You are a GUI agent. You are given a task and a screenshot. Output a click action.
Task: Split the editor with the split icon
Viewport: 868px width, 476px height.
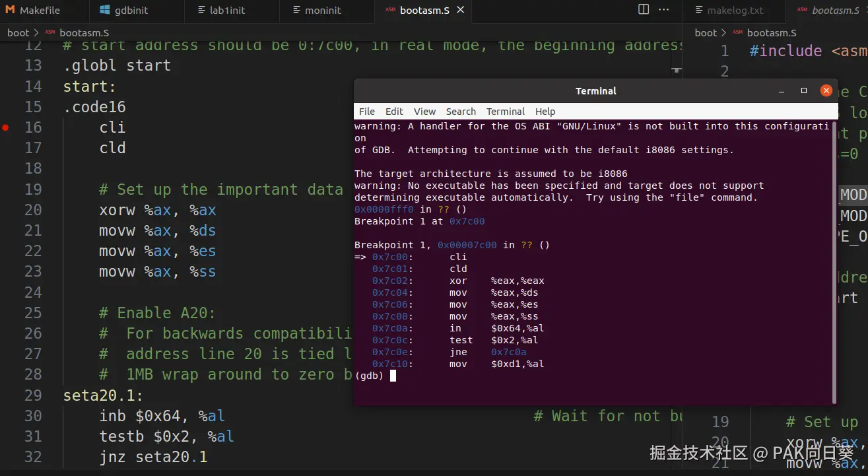(x=644, y=9)
